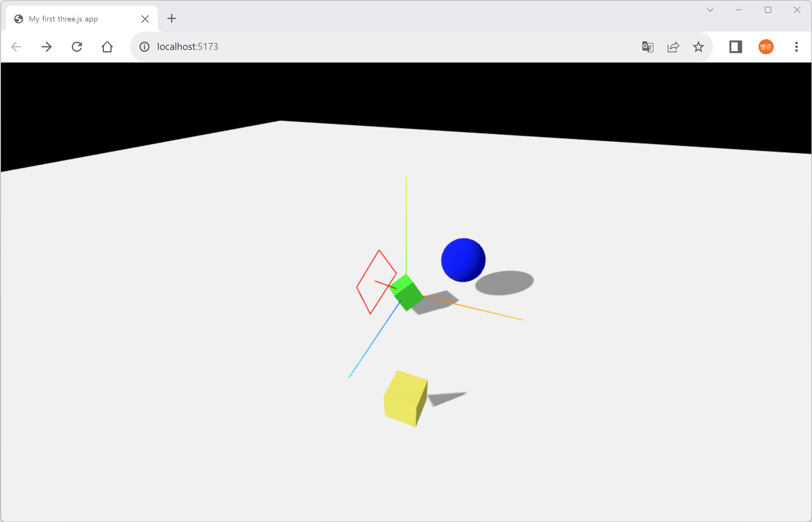
Task: Select the My first three.js app tab
Action: click(x=64, y=19)
